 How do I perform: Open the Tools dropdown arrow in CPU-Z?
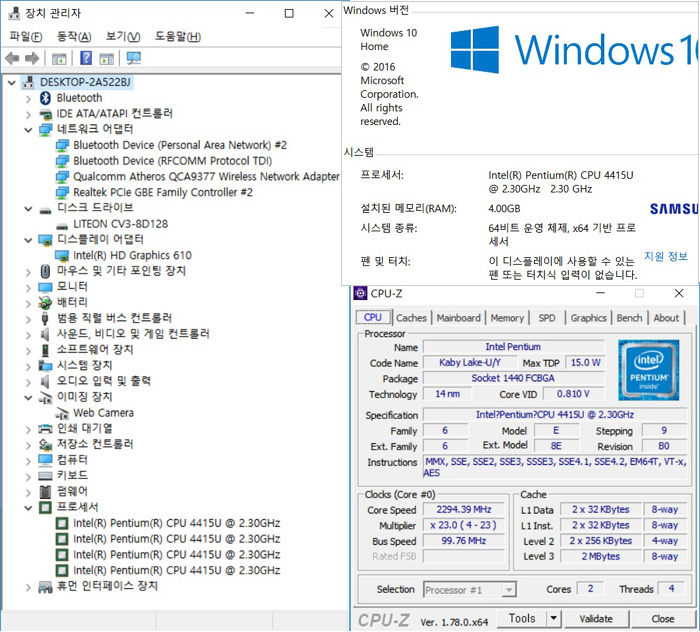[x=554, y=618]
